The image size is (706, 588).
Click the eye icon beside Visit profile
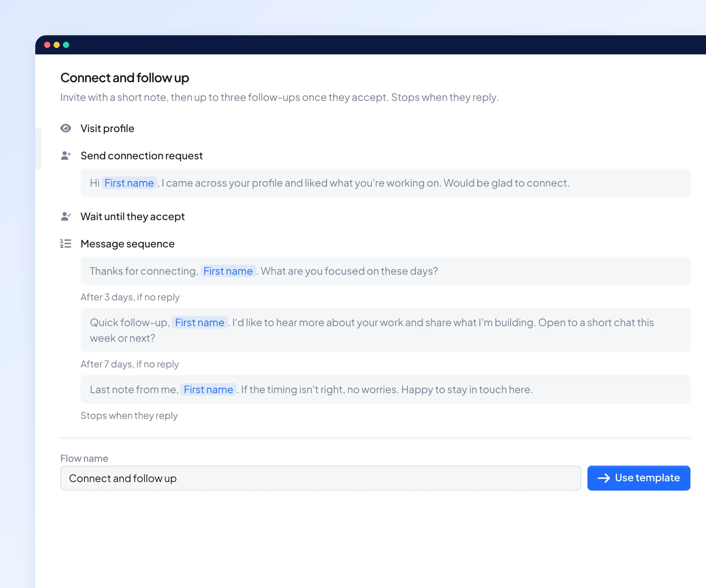66,128
